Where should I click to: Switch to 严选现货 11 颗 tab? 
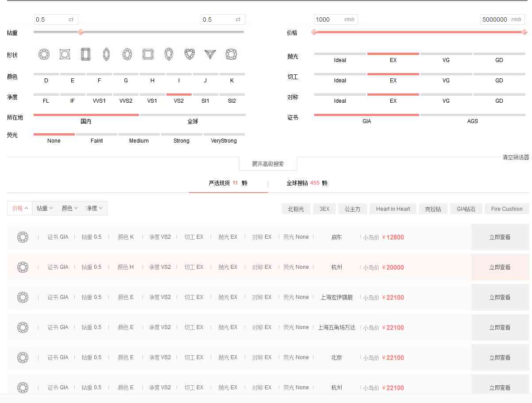[228, 183]
